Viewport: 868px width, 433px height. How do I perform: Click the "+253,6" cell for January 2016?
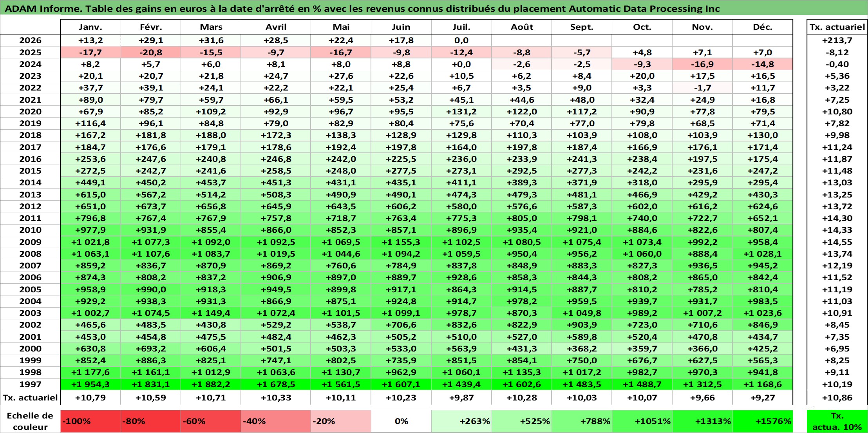pos(90,159)
